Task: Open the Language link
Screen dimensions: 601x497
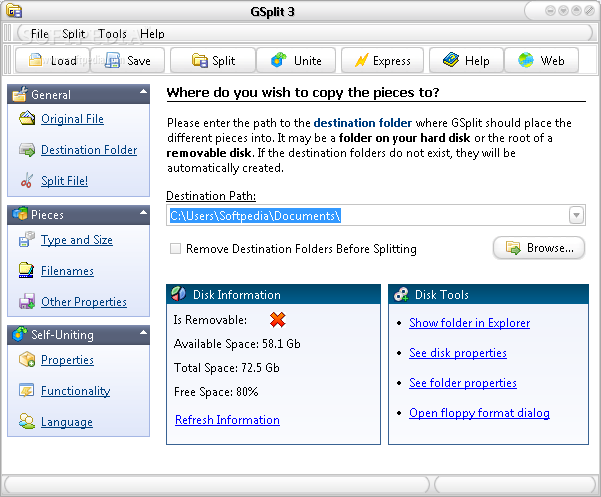Action: pos(67,422)
